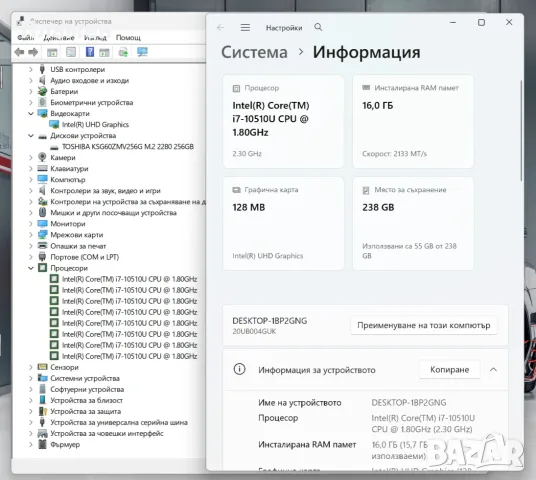Expand the Камери node
536x480 pixels.
pos(31,158)
